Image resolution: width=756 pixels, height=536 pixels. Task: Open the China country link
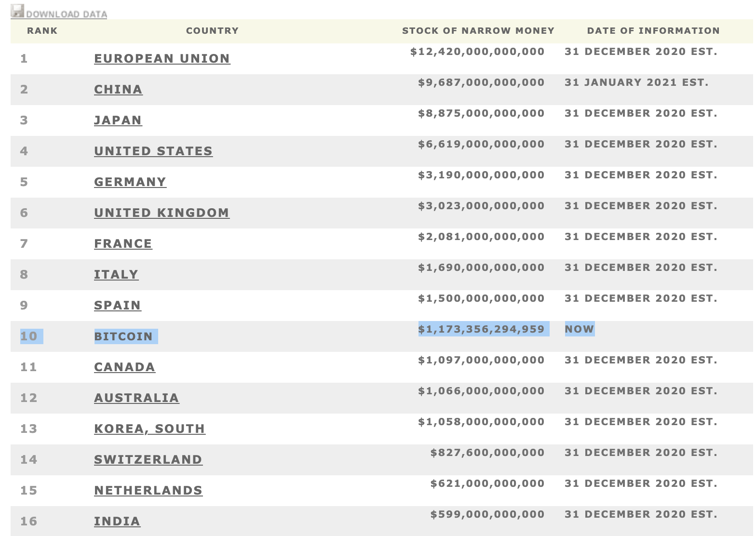[118, 89]
